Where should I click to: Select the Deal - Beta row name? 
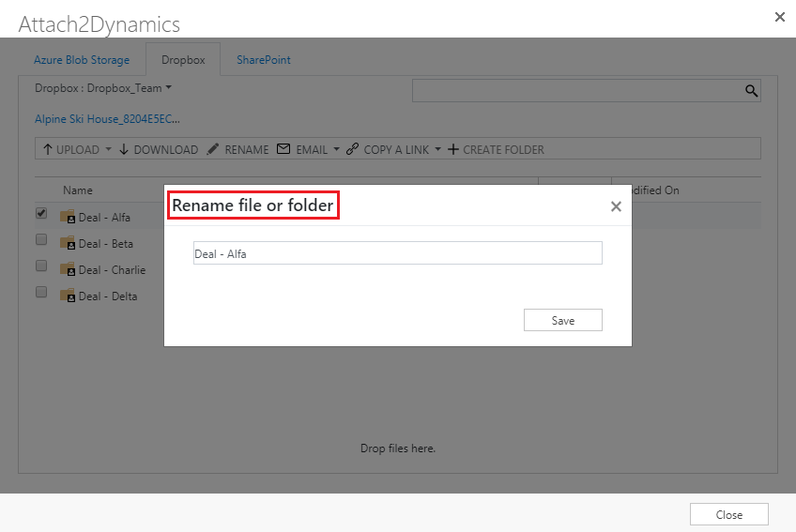[105, 244]
